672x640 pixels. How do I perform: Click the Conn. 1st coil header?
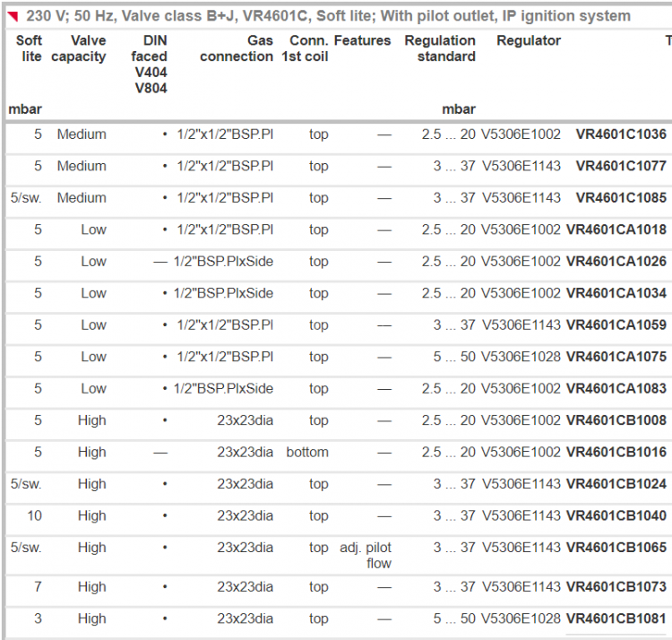click(305, 48)
